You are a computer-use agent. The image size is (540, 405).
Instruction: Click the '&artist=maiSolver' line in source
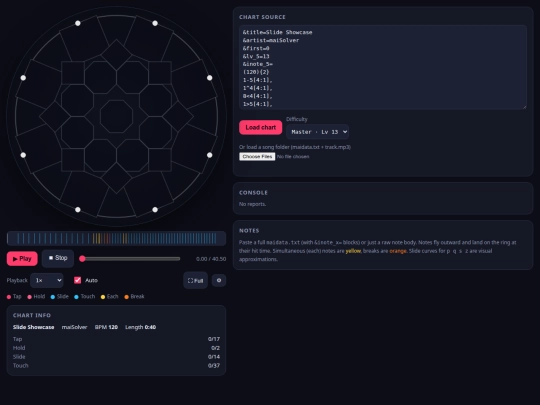point(271,40)
